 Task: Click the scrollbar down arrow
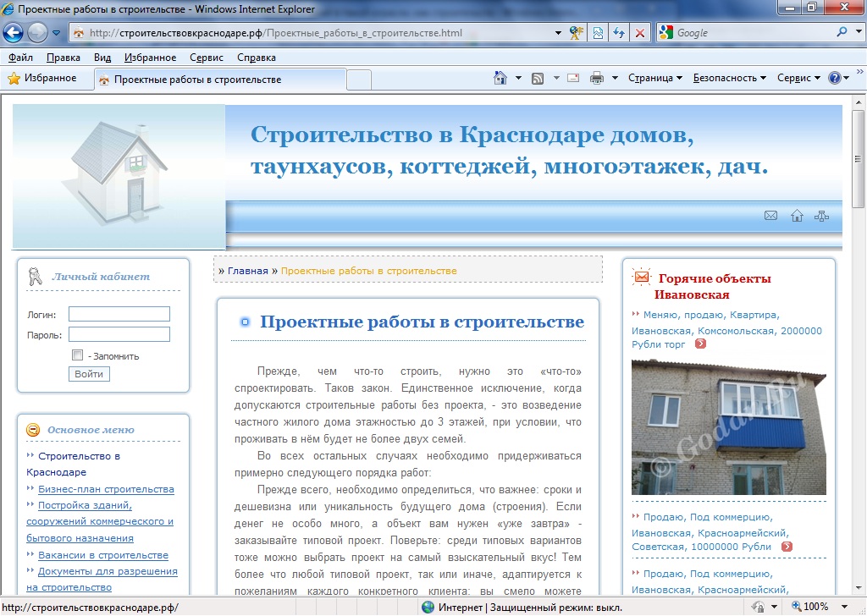point(859,588)
